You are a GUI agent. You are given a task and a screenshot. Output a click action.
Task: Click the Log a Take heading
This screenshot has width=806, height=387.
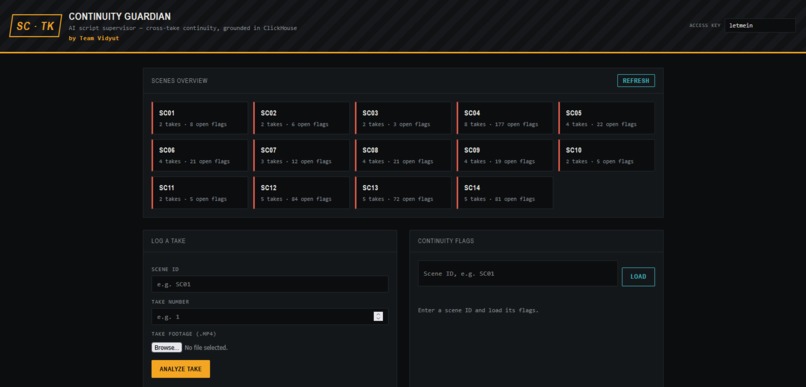(x=169, y=241)
